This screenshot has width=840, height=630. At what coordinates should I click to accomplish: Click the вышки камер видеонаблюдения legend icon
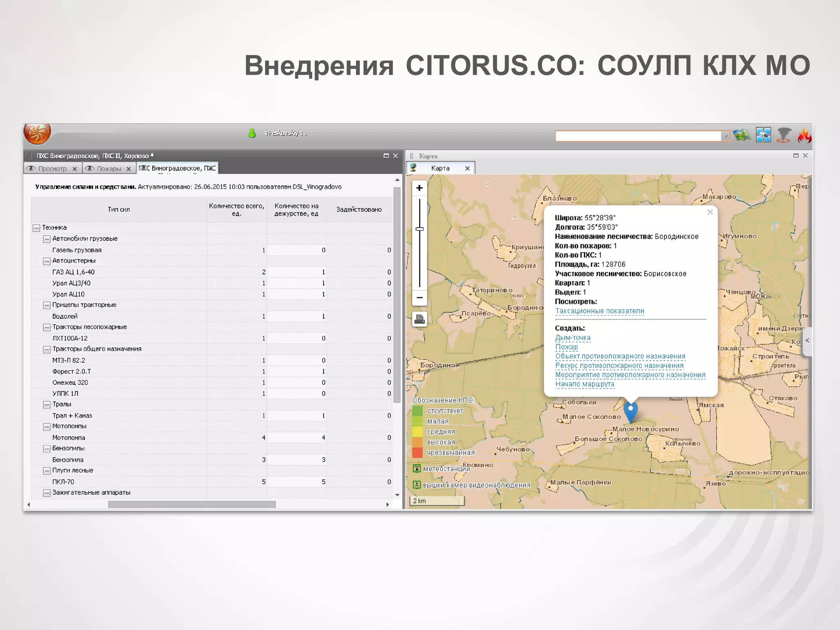pyautogui.click(x=417, y=485)
